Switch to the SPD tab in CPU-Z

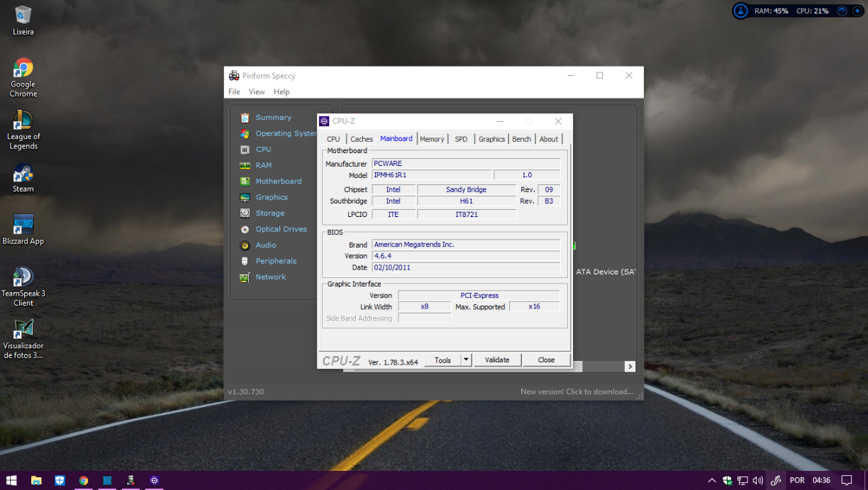(x=461, y=139)
